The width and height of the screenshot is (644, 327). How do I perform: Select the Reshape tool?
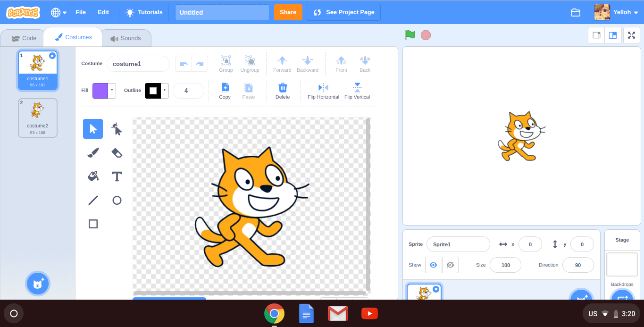[117, 129]
